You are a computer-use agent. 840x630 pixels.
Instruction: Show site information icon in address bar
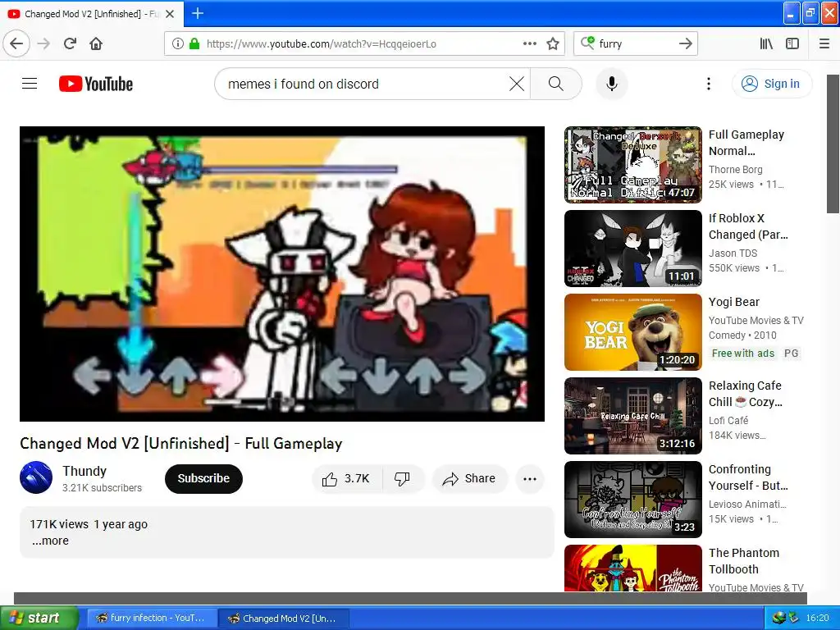[177, 44]
